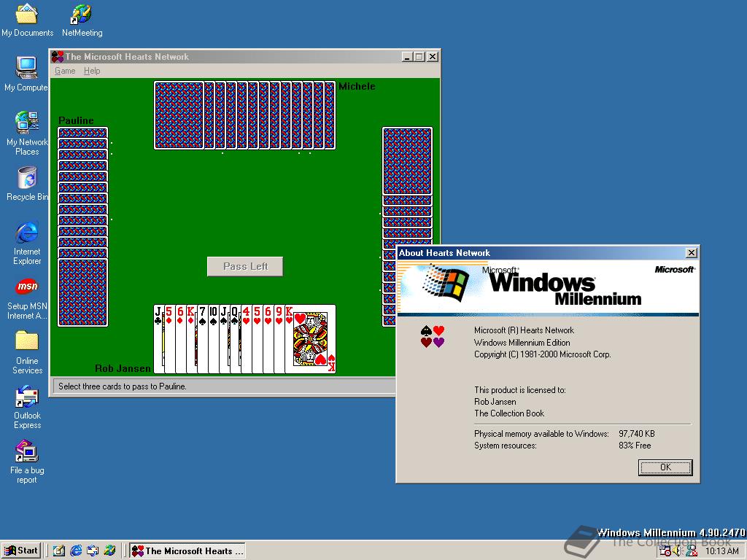Select the 5 of Diamonds card
This screenshot has height=560, width=747.
(x=169, y=339)
